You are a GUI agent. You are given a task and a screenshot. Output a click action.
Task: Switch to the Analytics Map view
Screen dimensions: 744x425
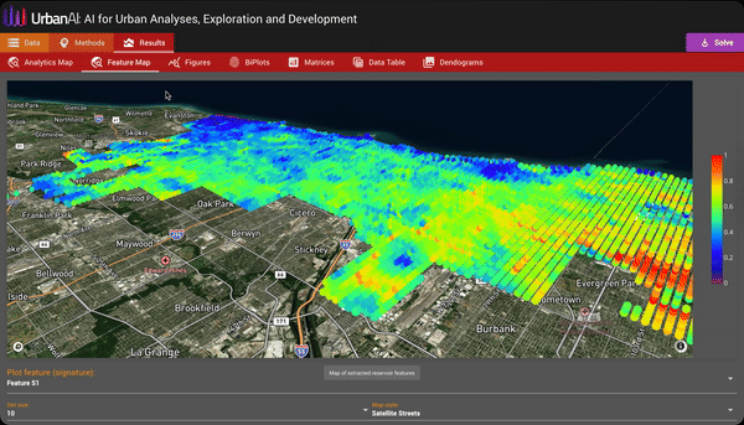[41, 62]
